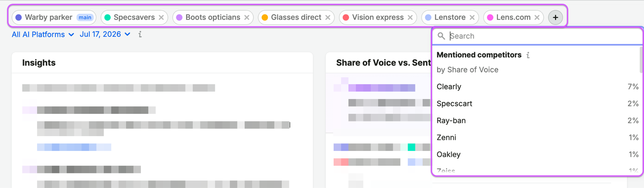Screen dimensions: 644x188
Task: Click the info icon next to date
Action: (x=140, y=35)
